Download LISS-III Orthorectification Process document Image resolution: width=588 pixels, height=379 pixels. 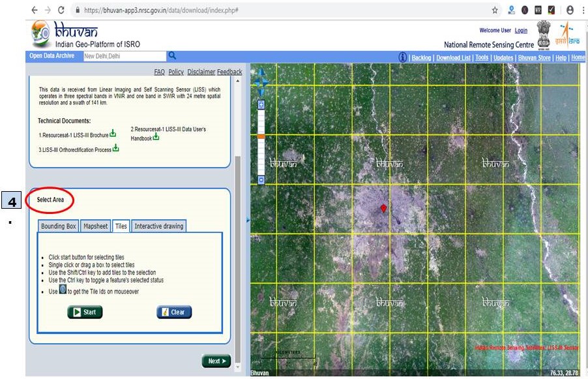pos(116,148)
